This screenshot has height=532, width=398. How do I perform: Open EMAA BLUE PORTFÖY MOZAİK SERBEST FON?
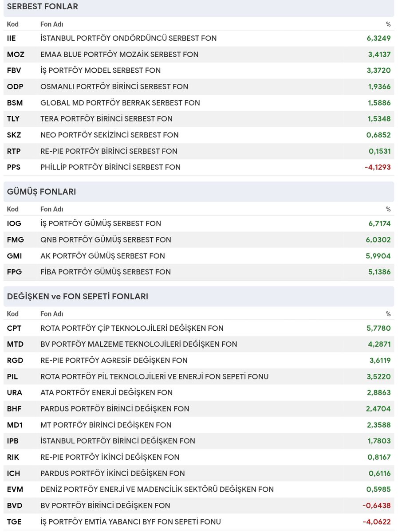click(x=119, y=55)
